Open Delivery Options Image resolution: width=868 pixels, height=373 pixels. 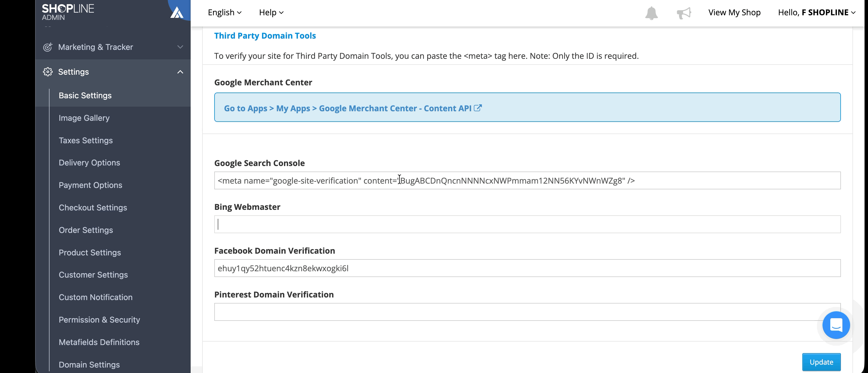coord(89,163)
